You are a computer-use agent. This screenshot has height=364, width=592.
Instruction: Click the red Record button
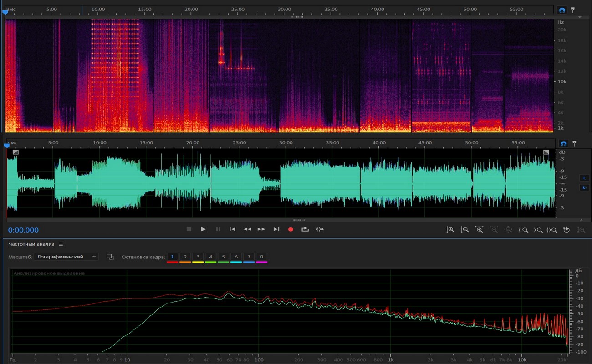click(291, 229)
